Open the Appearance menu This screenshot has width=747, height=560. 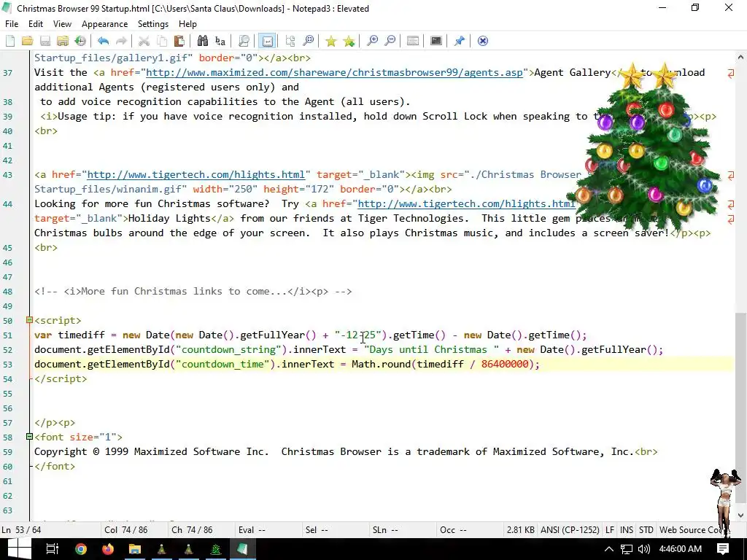click(105, 24)
